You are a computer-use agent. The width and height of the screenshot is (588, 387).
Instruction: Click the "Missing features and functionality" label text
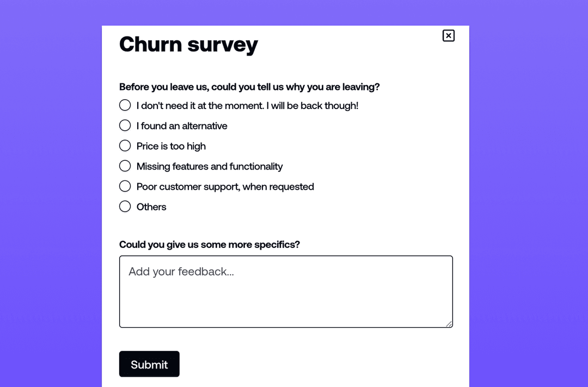point(210,166)
